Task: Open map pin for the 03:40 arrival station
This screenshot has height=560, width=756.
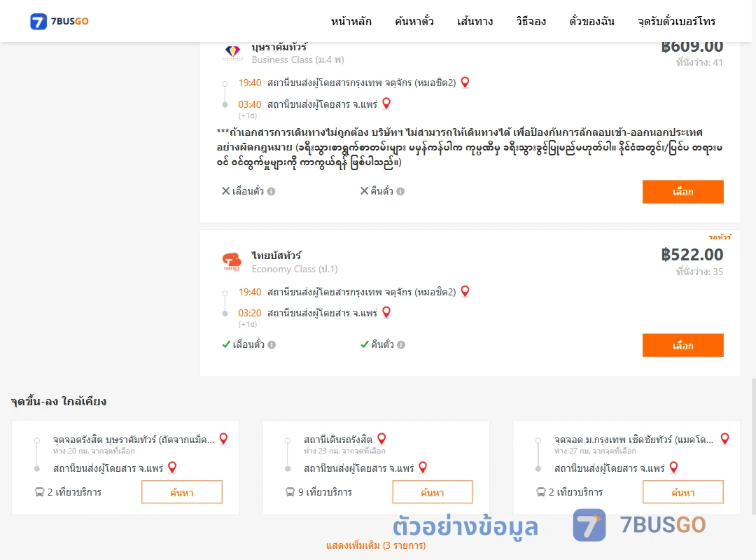Action: [x=386, y=104]
